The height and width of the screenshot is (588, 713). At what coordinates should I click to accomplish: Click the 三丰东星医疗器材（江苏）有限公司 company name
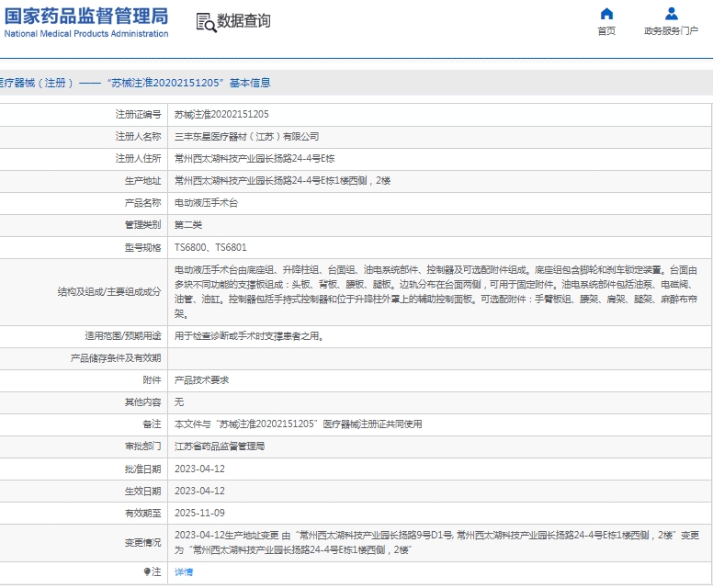click(246, 137)
